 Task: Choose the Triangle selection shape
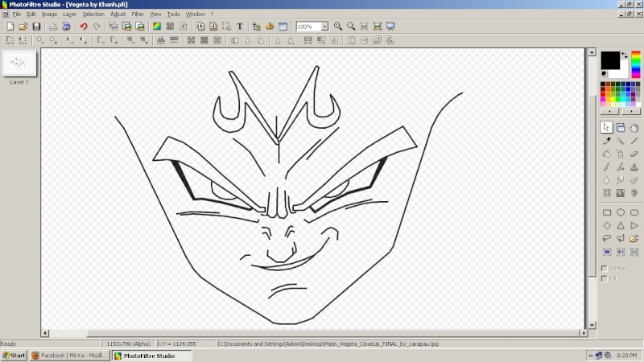pyautogui.click(x=621, y=226)
